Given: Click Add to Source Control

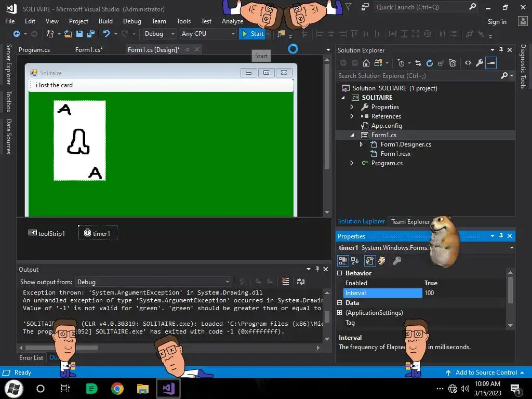Looking at the screenshot, I should point(486,373).
